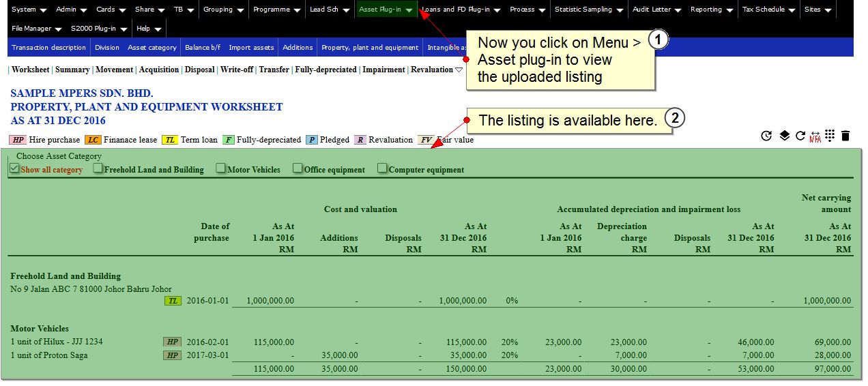This screenshot has width=868, height=386.
Task: Go to the Disposal view link
Action: pos(199,70)
